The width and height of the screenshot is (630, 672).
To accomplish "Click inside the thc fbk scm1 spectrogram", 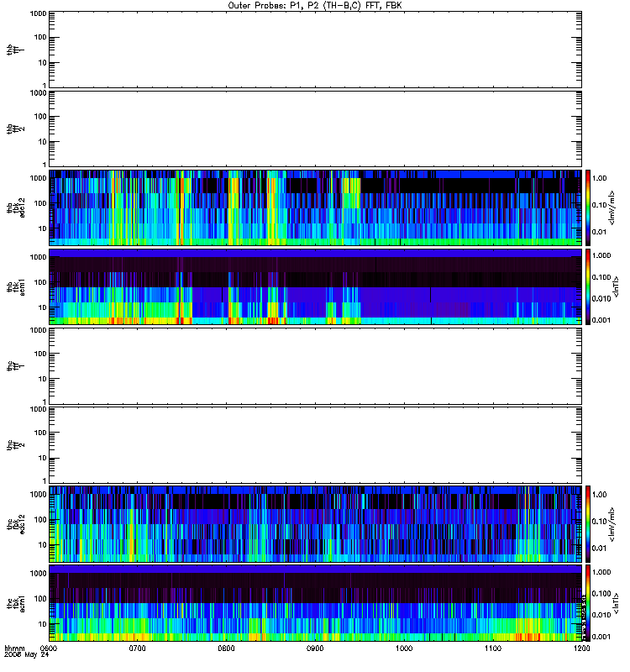I will 316,603.
